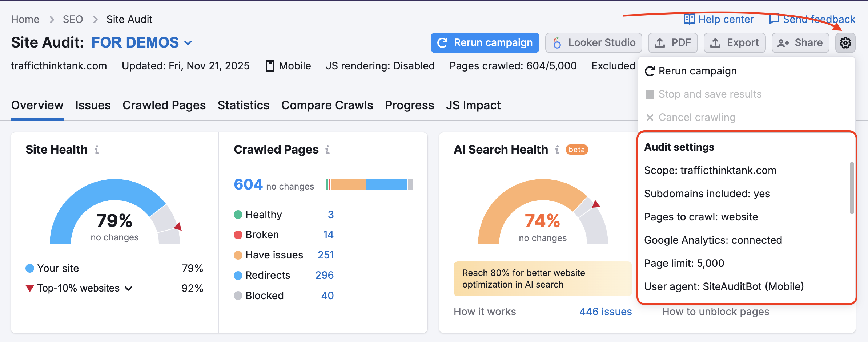The height and width of the screenshot is (342, 868).
Task: Expand the FOR DEMOS project dropdown
Action: point(188,43)
